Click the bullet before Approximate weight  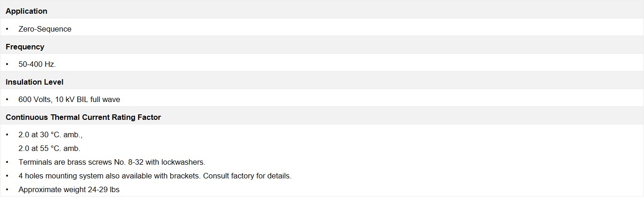(7, 189)
